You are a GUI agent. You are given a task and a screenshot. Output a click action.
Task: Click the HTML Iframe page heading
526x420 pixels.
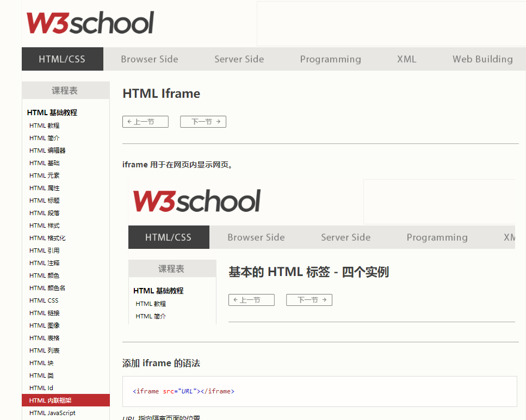pos(162,93)
